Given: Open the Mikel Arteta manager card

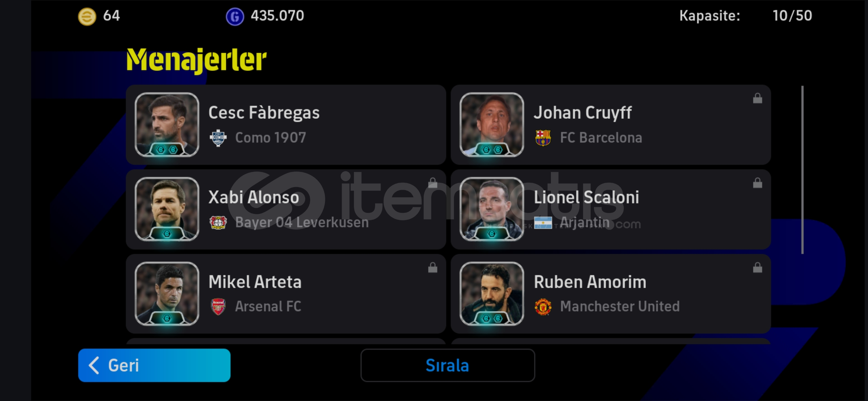Looking at the screenshot, I should [286, 294].
